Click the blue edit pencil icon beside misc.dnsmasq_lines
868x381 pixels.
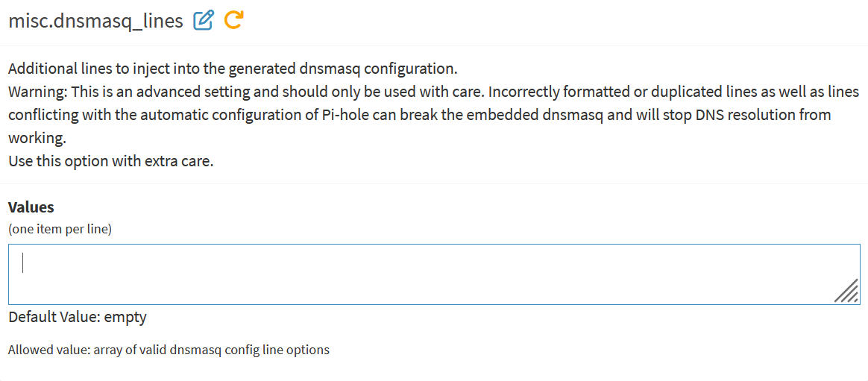tap(203, 21)
